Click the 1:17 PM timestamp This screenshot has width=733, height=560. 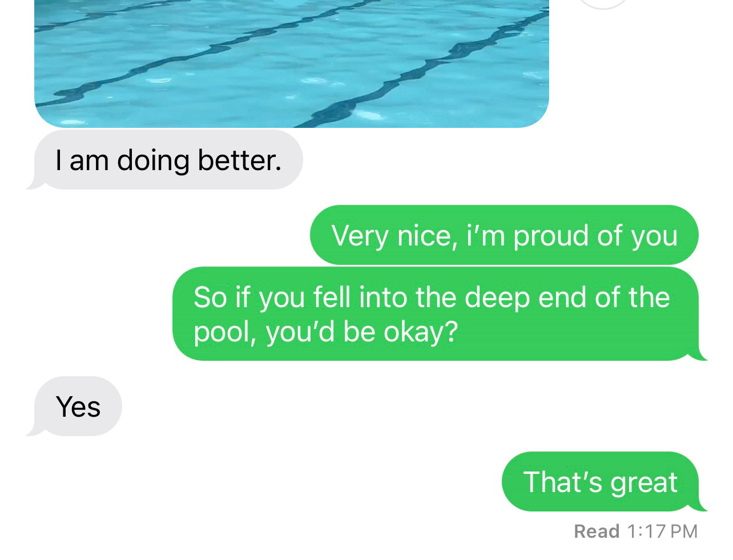662,531
